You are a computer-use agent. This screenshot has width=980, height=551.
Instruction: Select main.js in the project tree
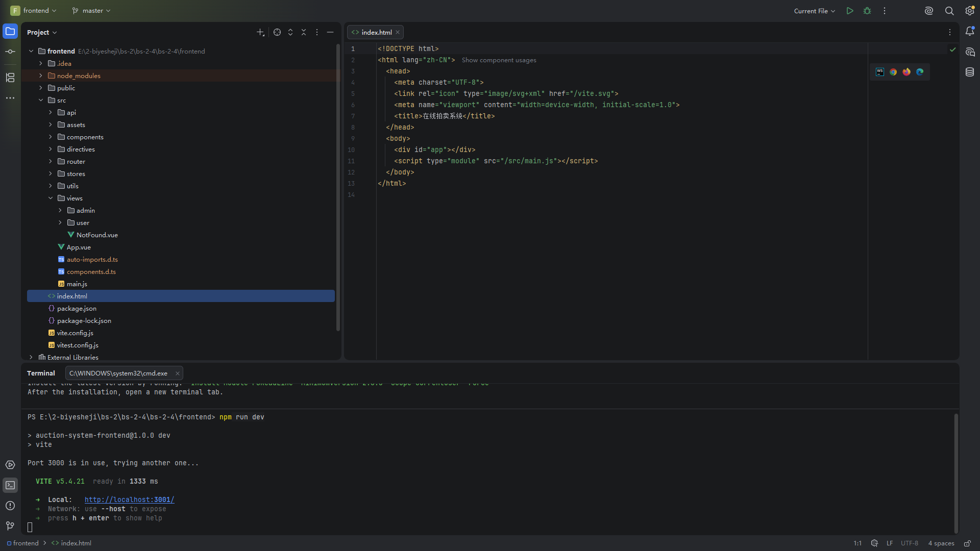click(77, 284)
